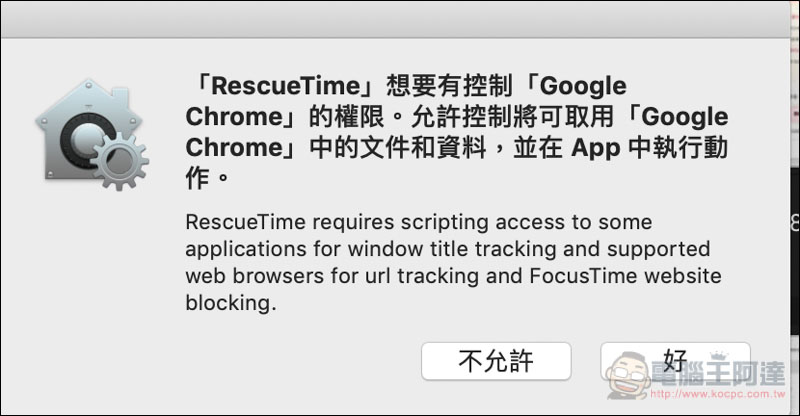800x416 pixels.
Task: Click the line starting 'RescueTime requires scripting access'
Action: pyautogui.click(x=419, y=223)
